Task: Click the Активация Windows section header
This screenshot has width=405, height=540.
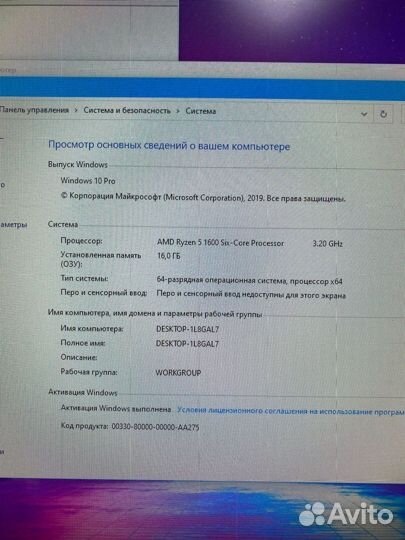Action: pyautogui.click(x=83, y=392)
